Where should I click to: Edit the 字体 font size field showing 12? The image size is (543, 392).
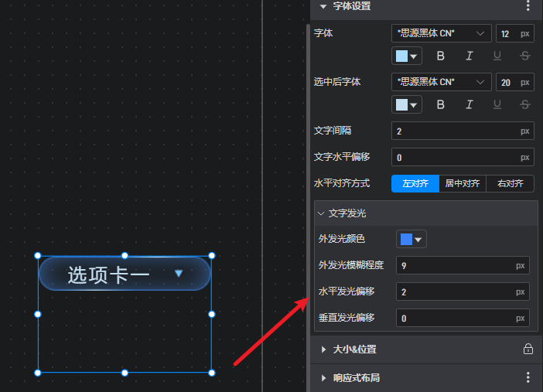[x=514, y=33]
